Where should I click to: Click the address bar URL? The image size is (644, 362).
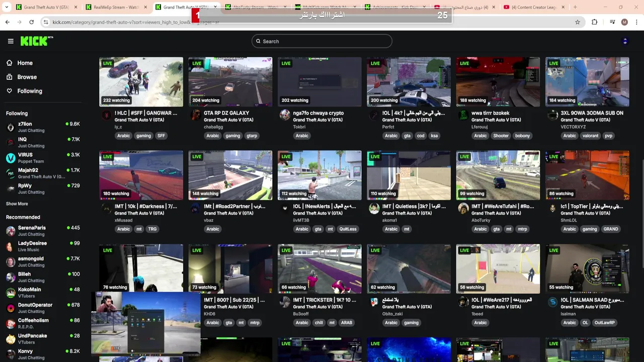136,22
